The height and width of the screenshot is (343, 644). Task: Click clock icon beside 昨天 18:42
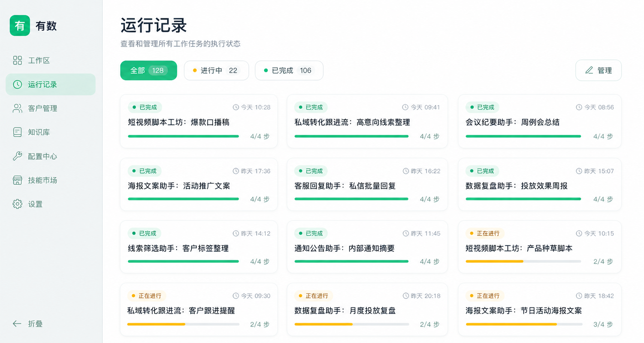pos(579,296)
